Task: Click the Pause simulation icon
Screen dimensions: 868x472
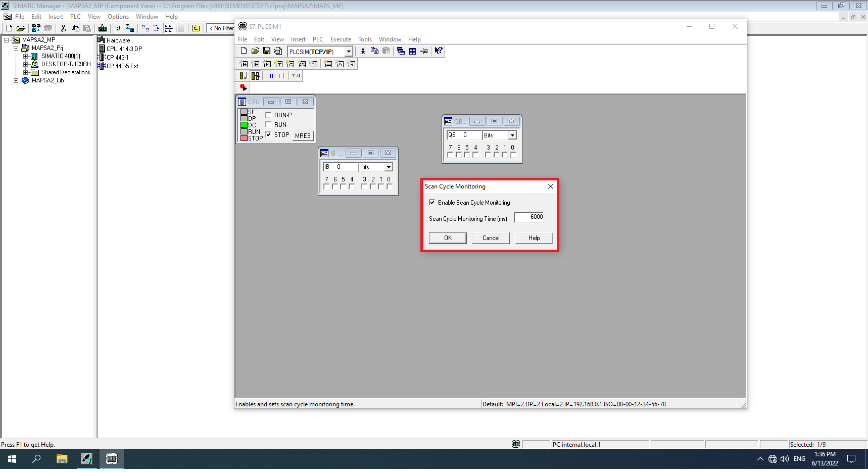Action: click(x=271, y=76)
